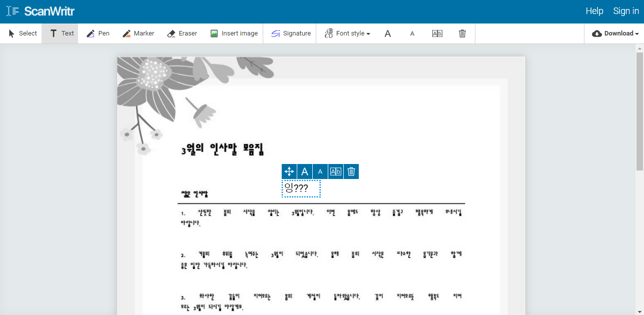Click scrollbar down arrow
Screen dimensions: 644x315
pos(639,311)
